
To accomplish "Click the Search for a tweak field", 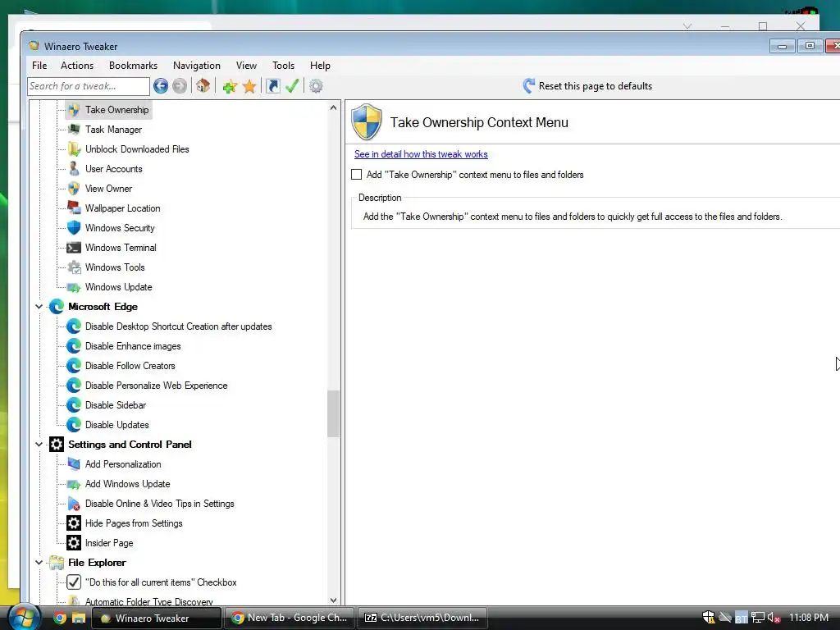I will tap(89, 85).
